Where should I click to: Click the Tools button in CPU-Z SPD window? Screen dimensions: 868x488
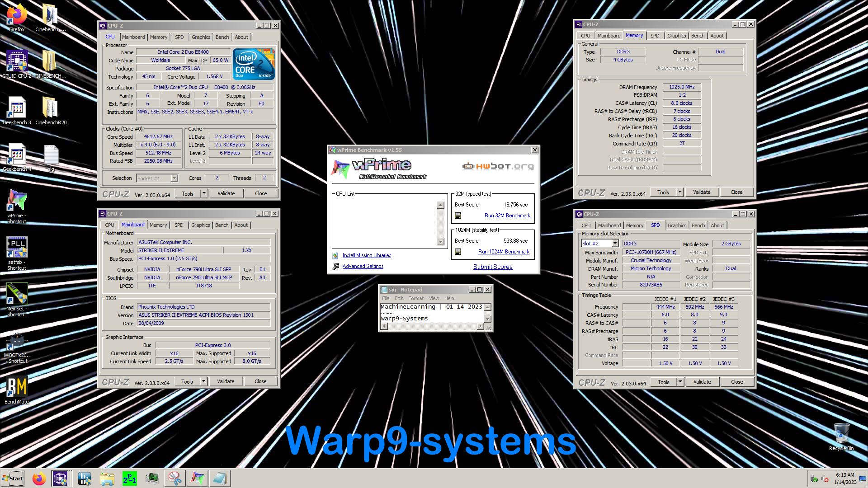click(663, 382)
